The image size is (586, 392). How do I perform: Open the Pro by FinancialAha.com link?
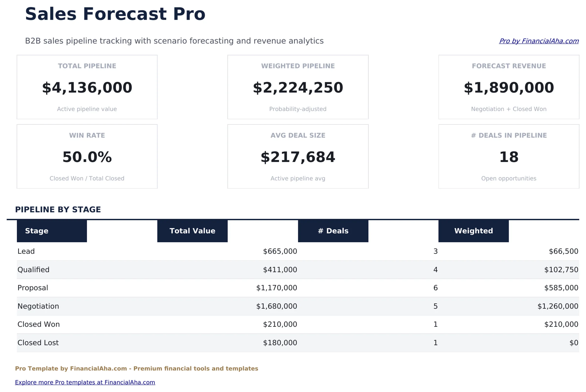[539, 41]
